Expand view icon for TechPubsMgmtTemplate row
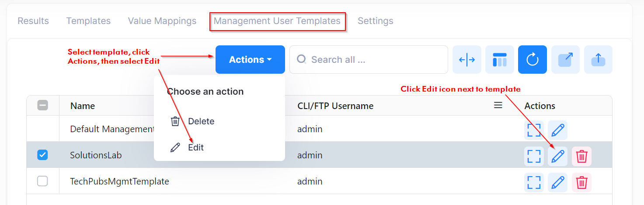 (534, 182)
